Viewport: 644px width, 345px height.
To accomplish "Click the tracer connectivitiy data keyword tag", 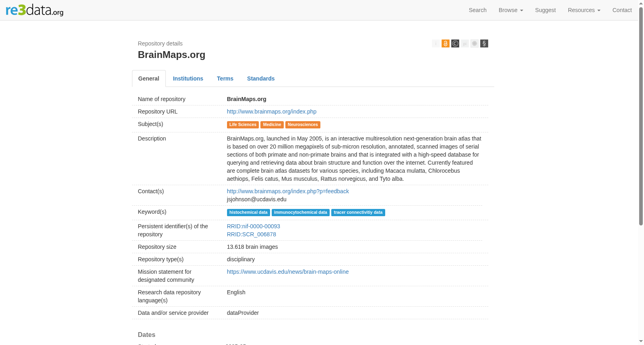I will (358, 213).
